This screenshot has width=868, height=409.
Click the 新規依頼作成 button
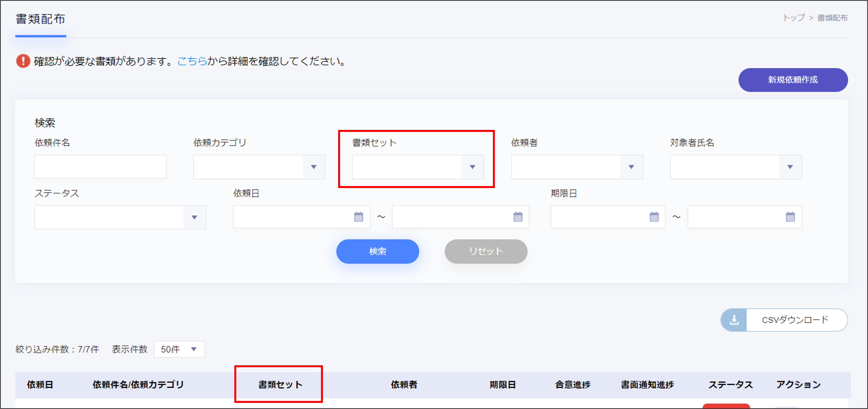[x=793, y=80]
